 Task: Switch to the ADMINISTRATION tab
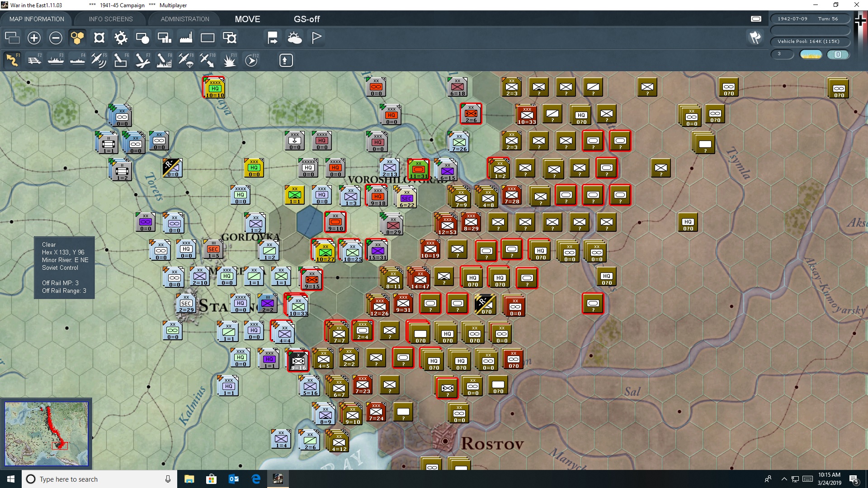(x=184, y=19)
